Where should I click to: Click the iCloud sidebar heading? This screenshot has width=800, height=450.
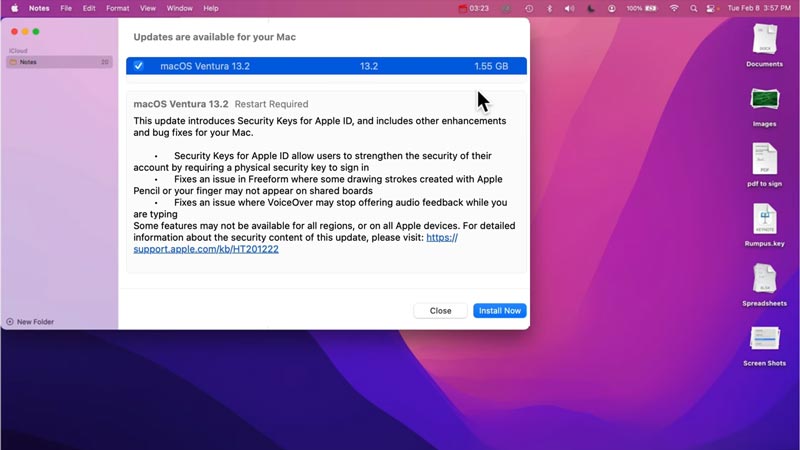click(x=18, y=51)
